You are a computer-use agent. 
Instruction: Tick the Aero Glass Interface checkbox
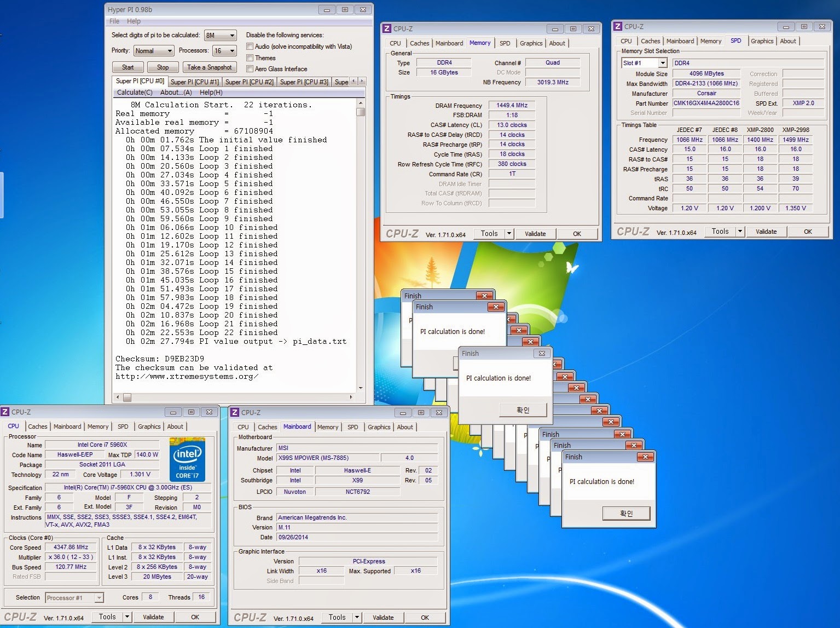point(250,68)
